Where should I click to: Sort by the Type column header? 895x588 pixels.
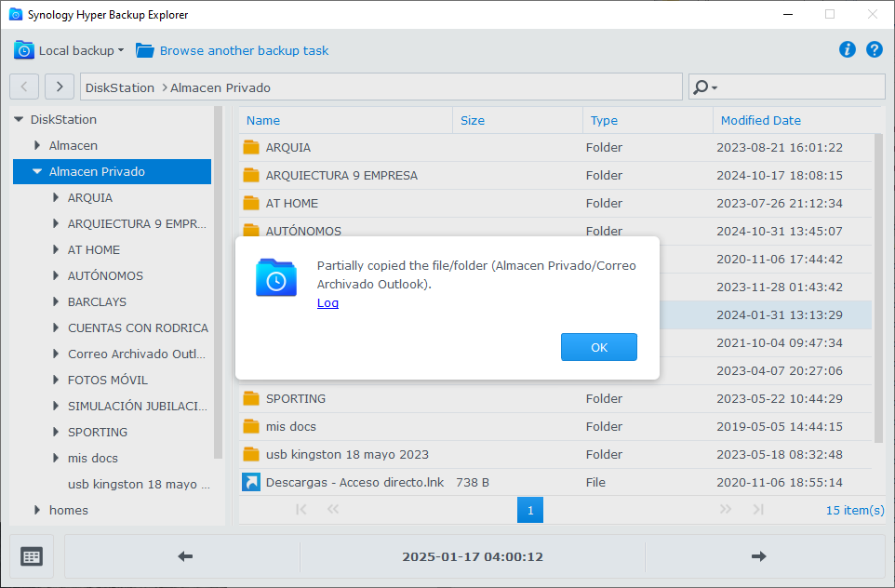pos(648,120)
